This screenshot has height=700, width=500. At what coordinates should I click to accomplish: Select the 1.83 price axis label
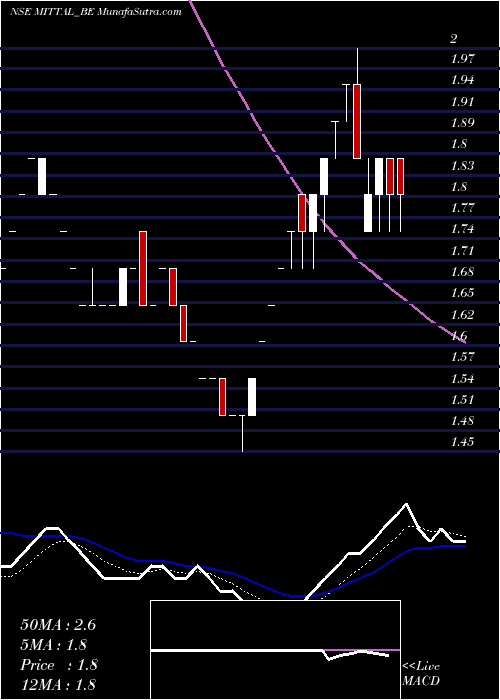click(462, 166)
